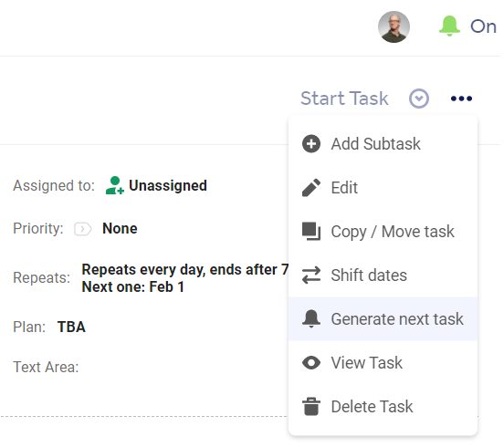Select Shift dates menu entry
Screen dimensions: 504x447
(x=383, y=275)
